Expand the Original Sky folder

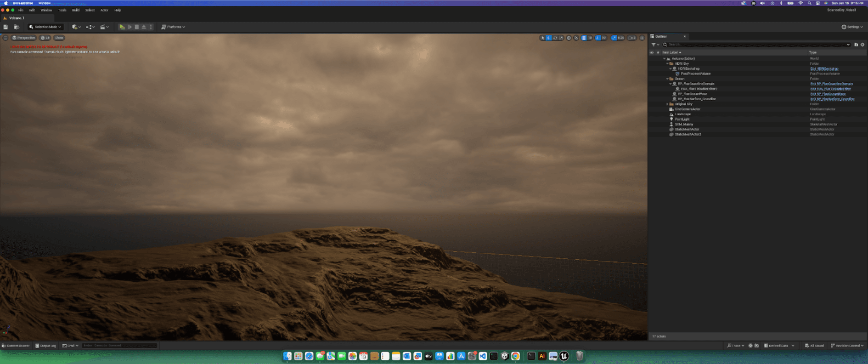(667, 104)
